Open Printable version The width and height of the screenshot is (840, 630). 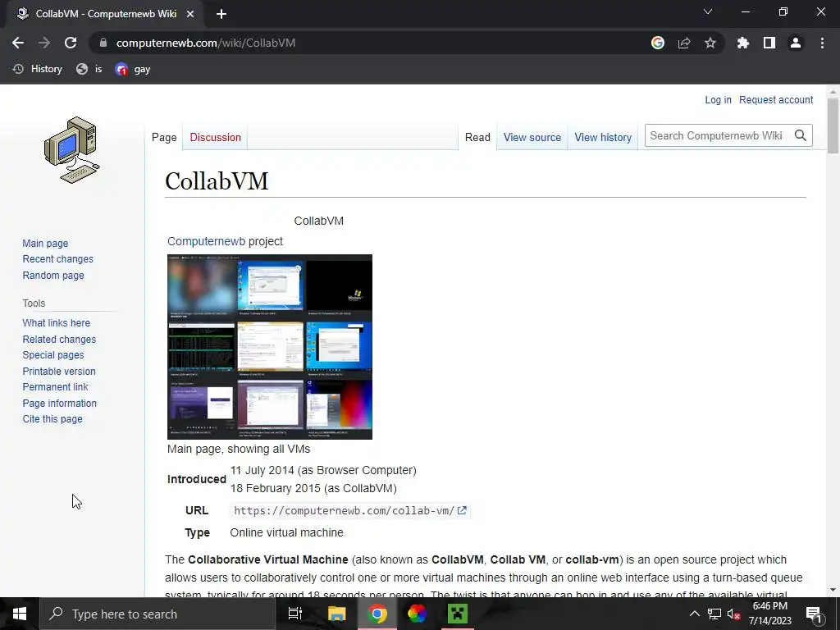[59, 372]
